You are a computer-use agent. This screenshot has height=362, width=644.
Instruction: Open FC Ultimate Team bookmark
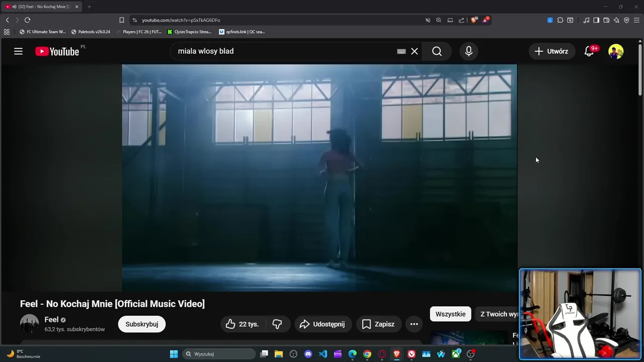click(x=42, y=32)
